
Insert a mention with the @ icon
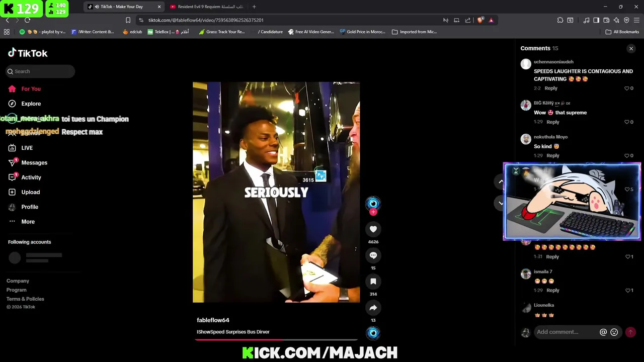(603, 332)
